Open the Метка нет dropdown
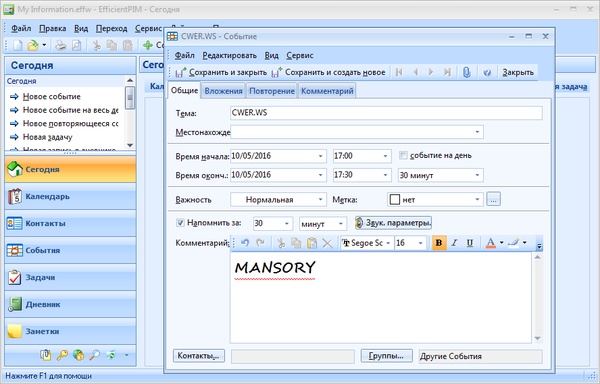Viewport: 600px width, 384px height. pos(477,199)
